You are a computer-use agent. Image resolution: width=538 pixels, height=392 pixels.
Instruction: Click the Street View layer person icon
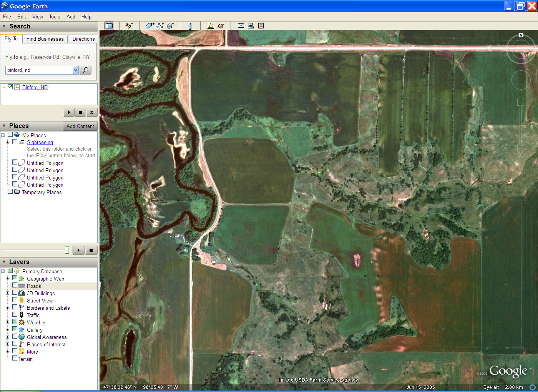tap(22, 300)
